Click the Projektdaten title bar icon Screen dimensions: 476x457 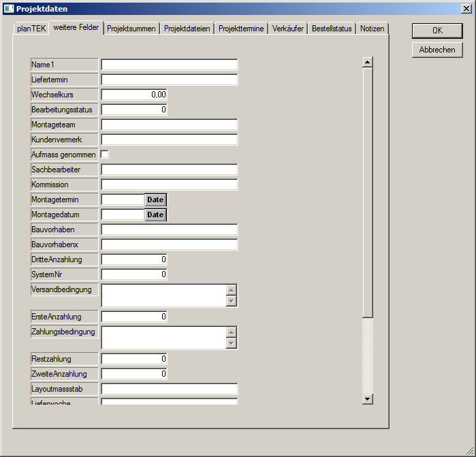point(8,8)
